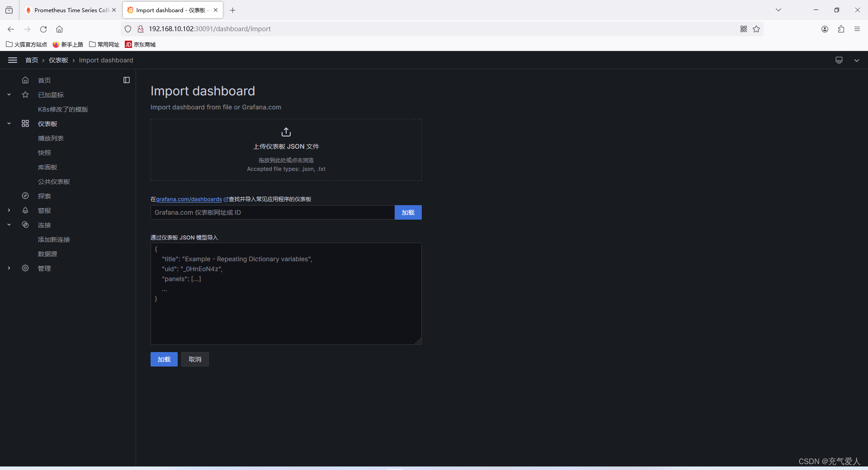Open the 京东商城 bookmark

[x=141, y=44]
